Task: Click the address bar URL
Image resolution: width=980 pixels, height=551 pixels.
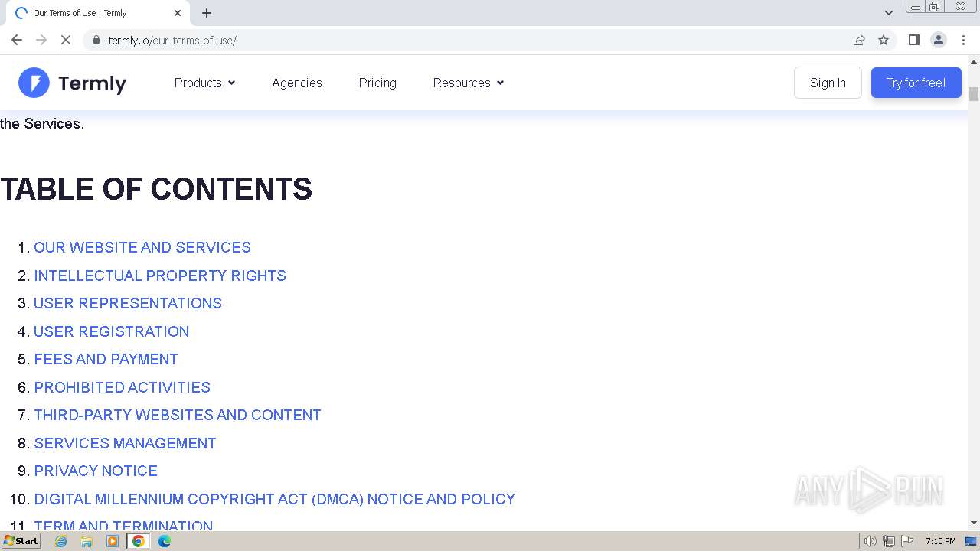Action: pyautogui.click(x=172, y=40)
